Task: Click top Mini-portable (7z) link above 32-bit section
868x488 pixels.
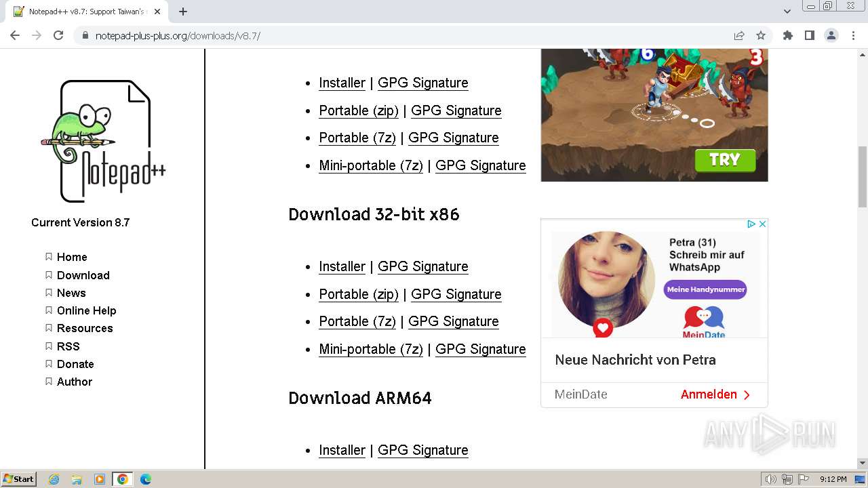Action: pyautogui.click(x=371, y=165)
